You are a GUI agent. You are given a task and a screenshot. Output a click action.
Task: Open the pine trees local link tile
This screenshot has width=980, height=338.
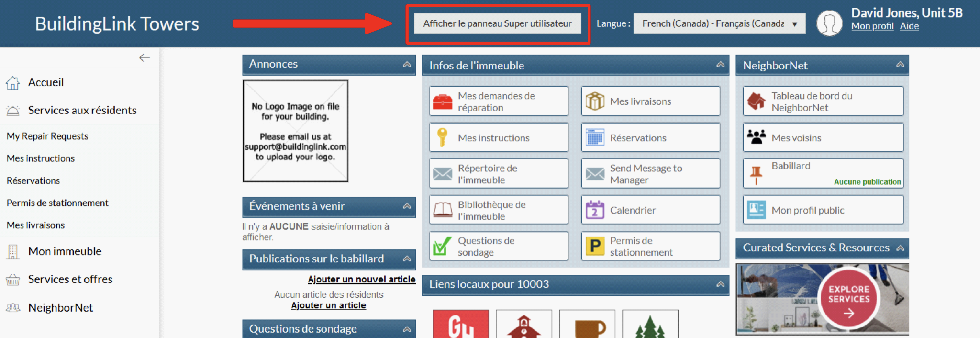650,324
